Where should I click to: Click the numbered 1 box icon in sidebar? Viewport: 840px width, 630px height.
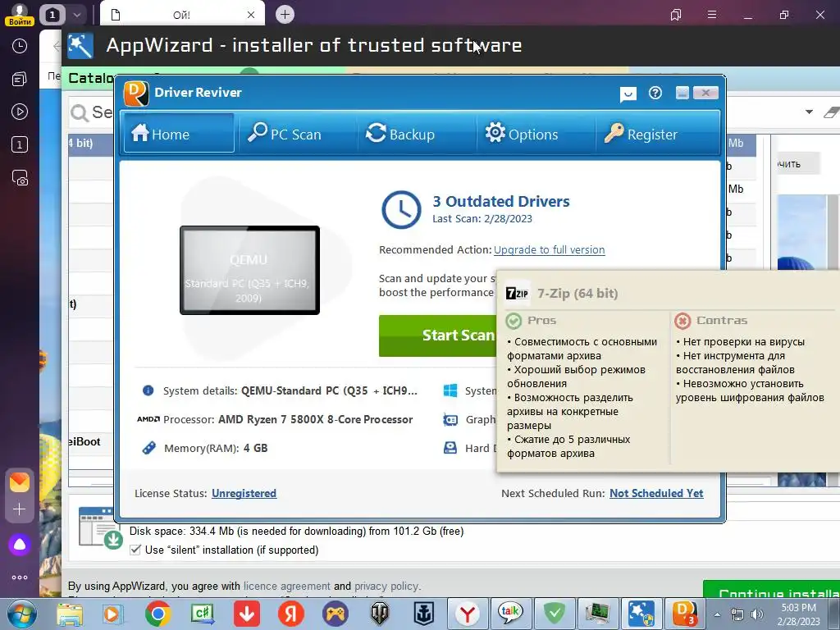pyautogui.click(x=20, y=144)
